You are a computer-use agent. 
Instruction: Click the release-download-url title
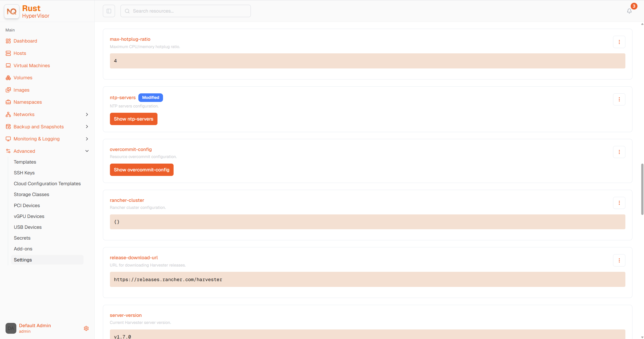coord(134,258)
